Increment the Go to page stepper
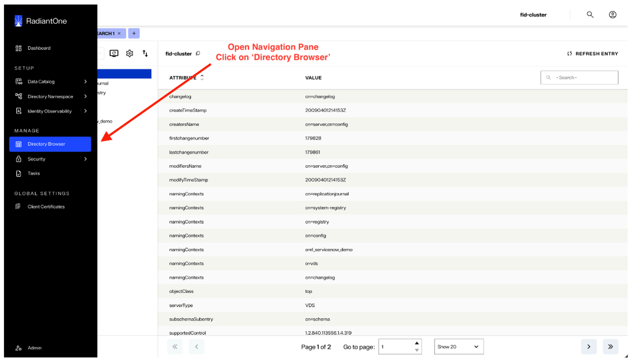This screenshot has width=636, height=364. click(416, 343)
